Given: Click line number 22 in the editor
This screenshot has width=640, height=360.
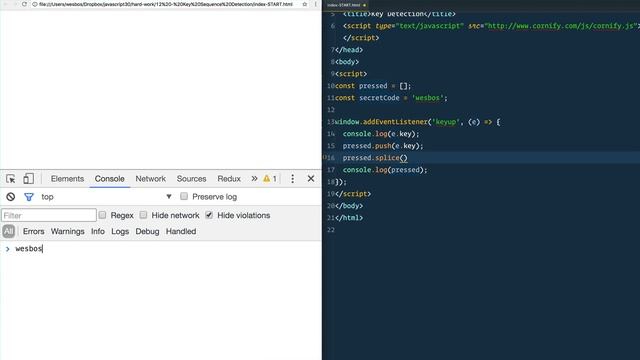Looking at the screenshot, I should (331, 230).
